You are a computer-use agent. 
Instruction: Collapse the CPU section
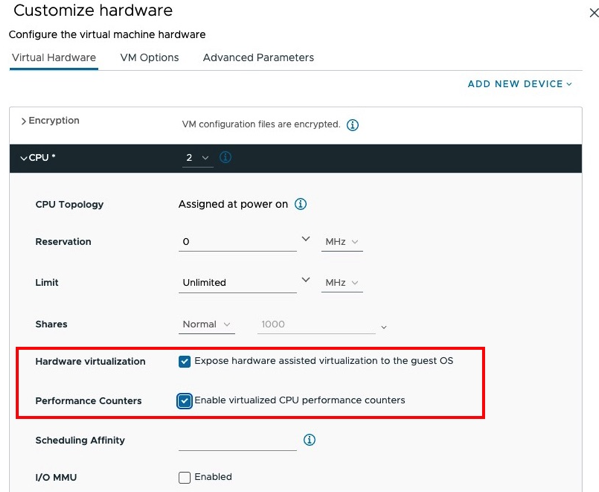tap(24, 158)
